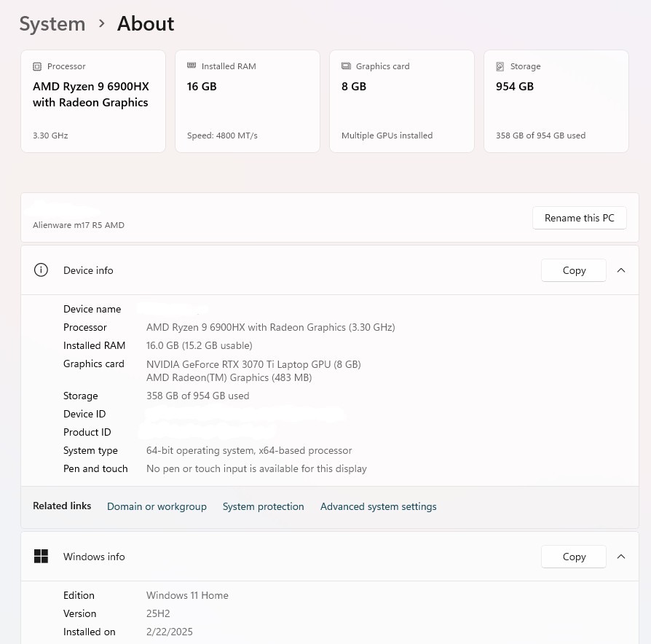Select '358 GB of 954 GB used' in Device info

pos(197,396)
